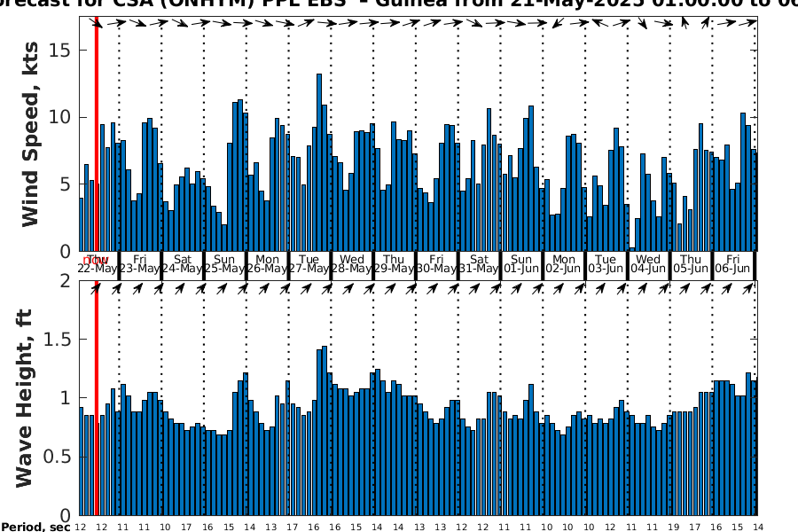The width and height of the screenshot is (798, 532).
Task: Click the red now line in Wave Height chart
Action: 96,398
